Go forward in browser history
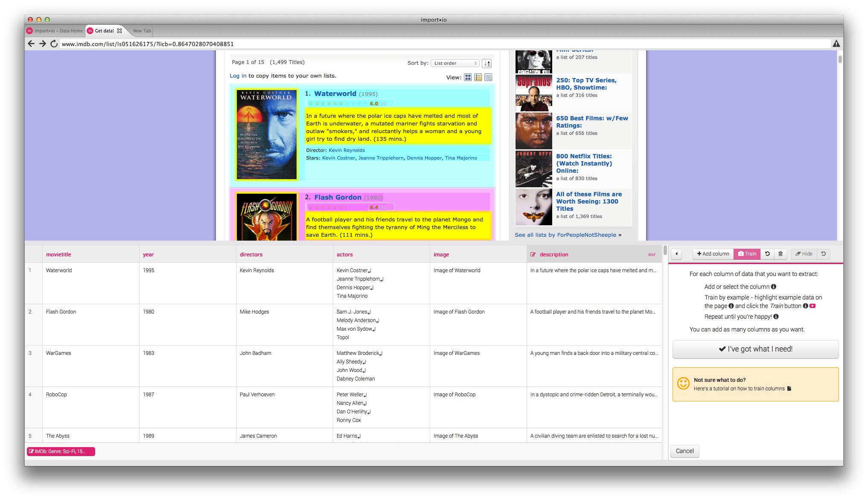868x500 pixels. [43, 44]
